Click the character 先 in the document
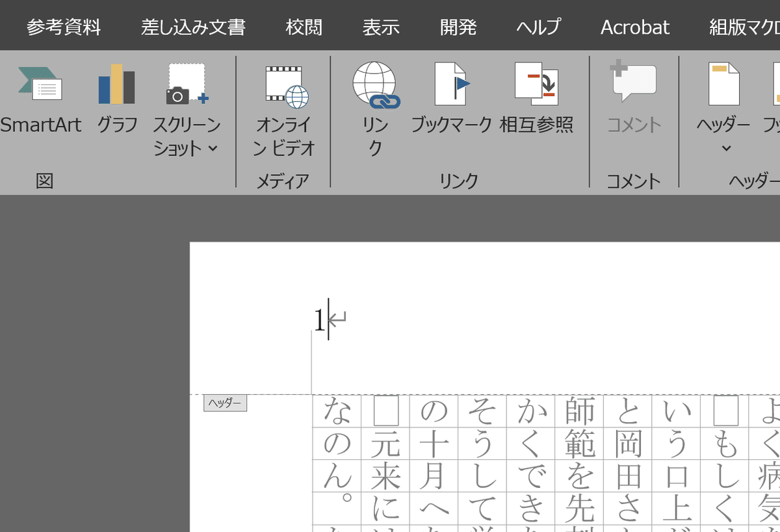This screenshot has height=532, width=780. [x=580, y=509]
